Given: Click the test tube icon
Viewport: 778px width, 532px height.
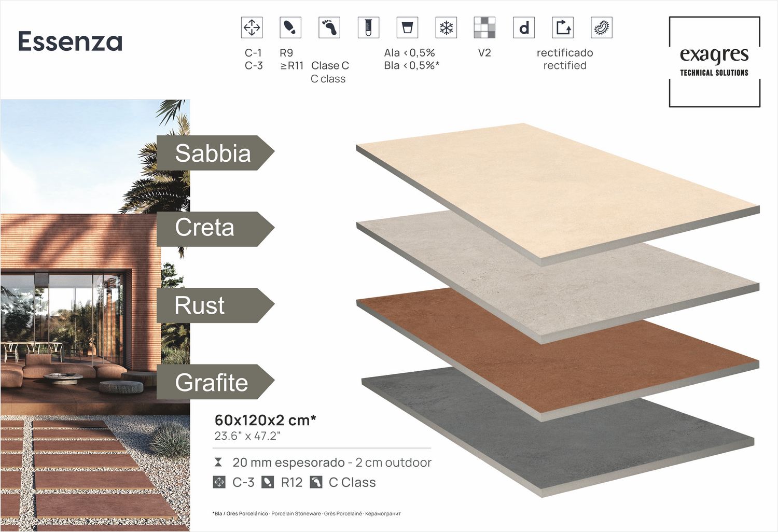Looking at the screenshot, I should (368, 27).
